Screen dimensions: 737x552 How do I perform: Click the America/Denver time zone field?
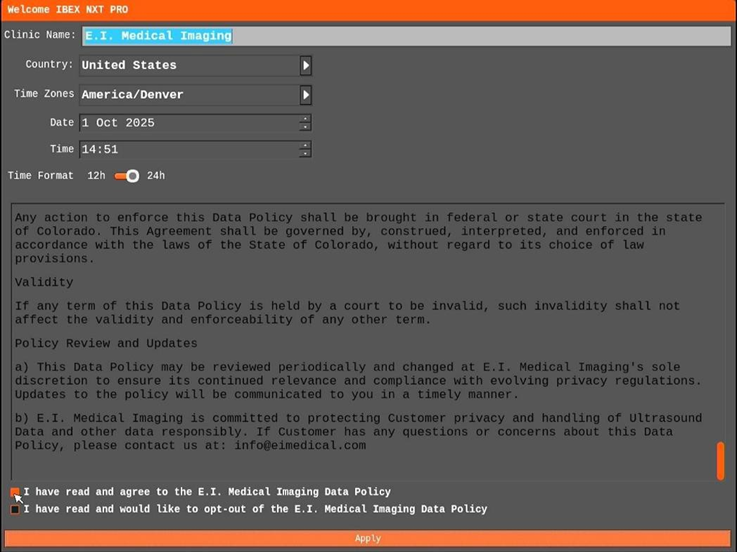pos(189,95)
